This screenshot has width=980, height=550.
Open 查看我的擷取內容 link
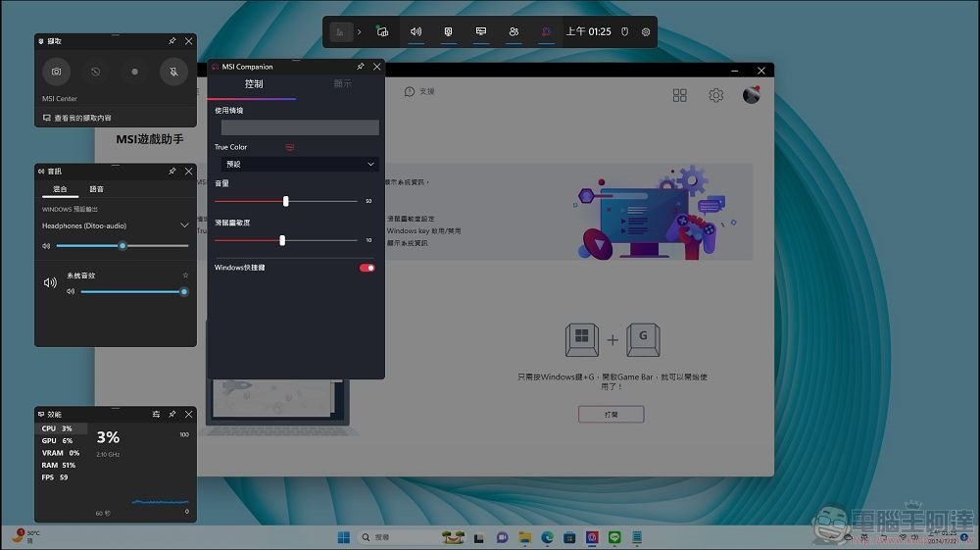click(x=76, y=118)
